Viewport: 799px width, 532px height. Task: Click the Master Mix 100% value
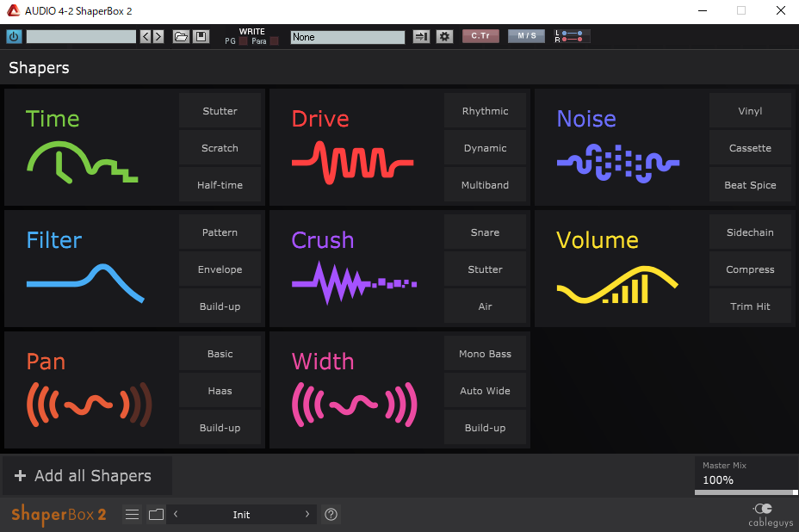[x=718, y=480]
